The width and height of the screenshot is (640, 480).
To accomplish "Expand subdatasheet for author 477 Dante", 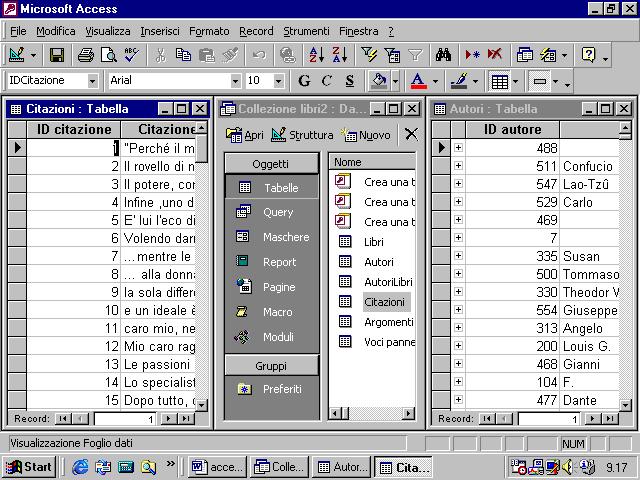I will pyautogui.click(x=458, y=399).
